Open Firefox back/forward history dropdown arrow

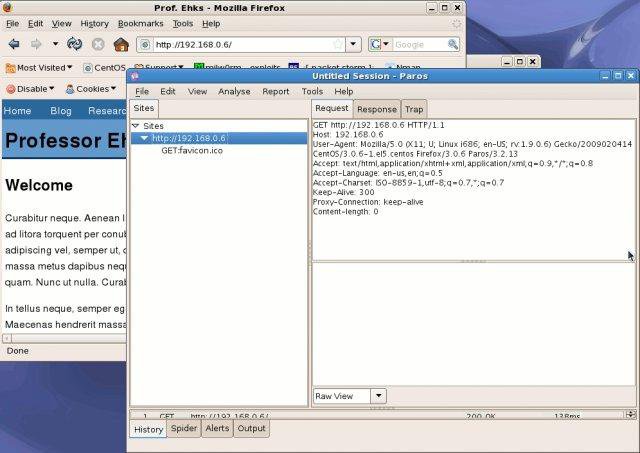click(x=55, y=44)
